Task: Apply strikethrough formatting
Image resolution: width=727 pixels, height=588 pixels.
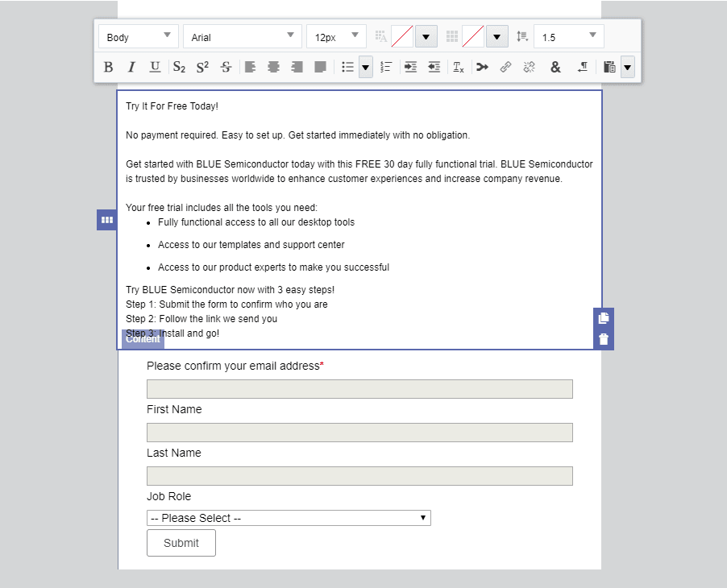Action: 226,67
